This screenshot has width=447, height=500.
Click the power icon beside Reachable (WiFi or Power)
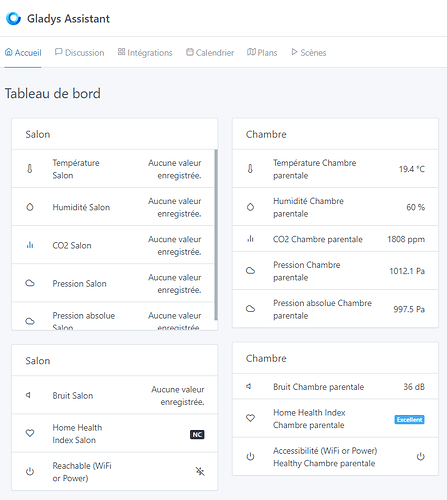click(30, 471)
